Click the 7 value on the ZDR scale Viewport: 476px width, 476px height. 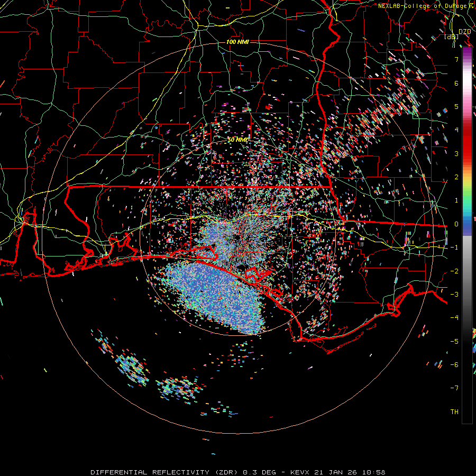click(456, 59)
